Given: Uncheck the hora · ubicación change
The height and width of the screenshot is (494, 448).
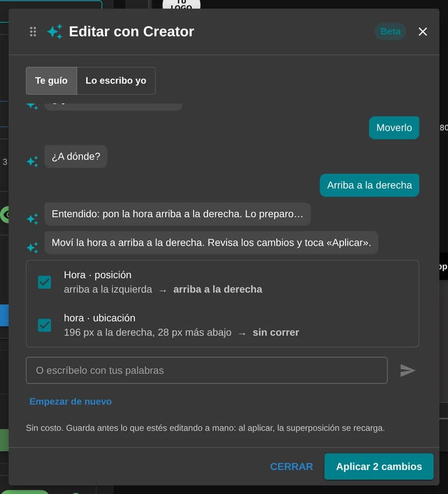Looking at the screenshot, I should 44,325.
